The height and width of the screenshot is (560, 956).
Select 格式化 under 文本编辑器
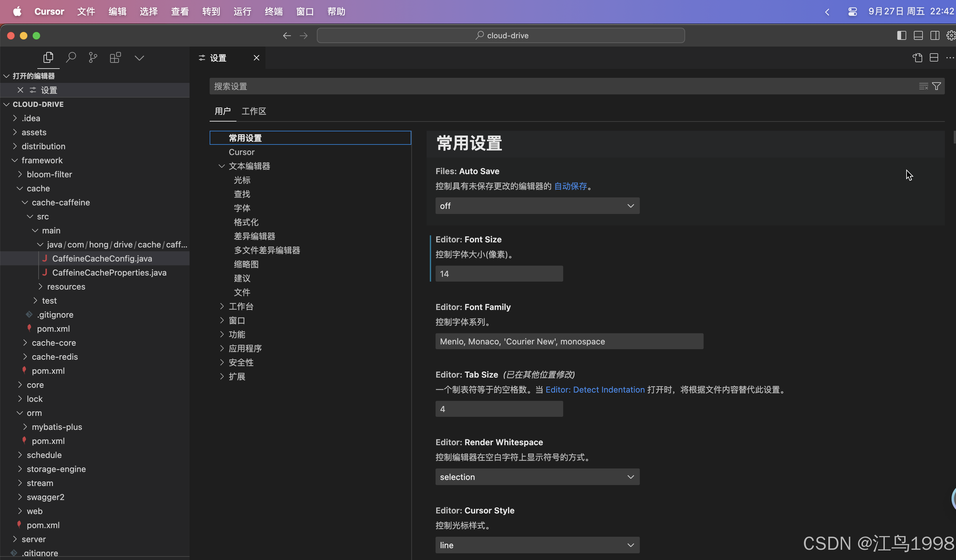point(246,222)
